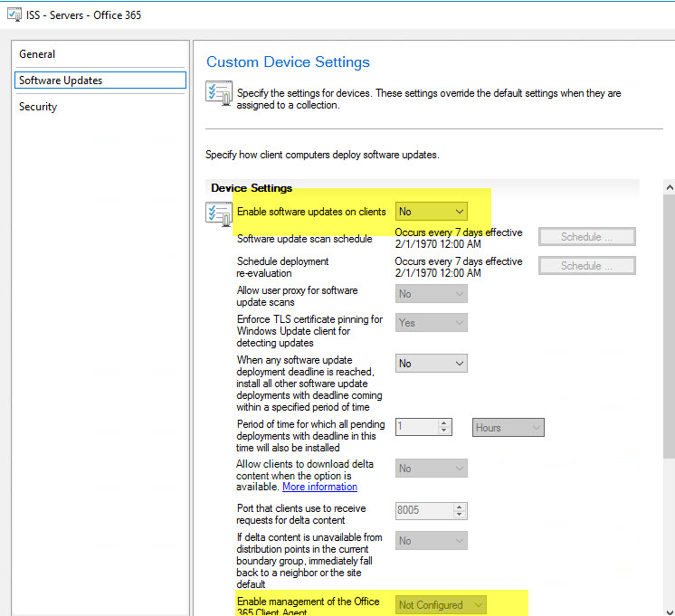Open the Allow user proxy for scans dropdown
675x616 pixels.
pyautogui.click(x=431, y=294)
